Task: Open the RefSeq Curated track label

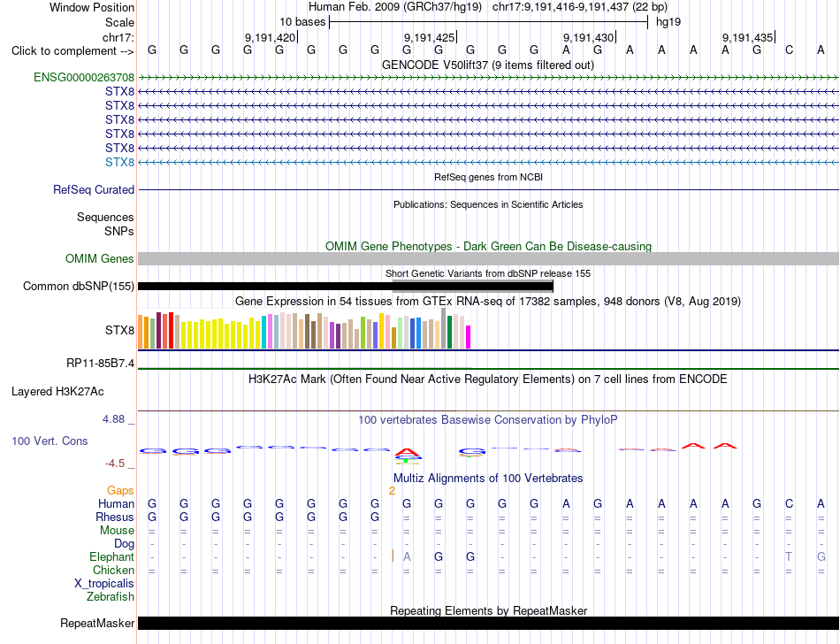Action: pos(93,189)
